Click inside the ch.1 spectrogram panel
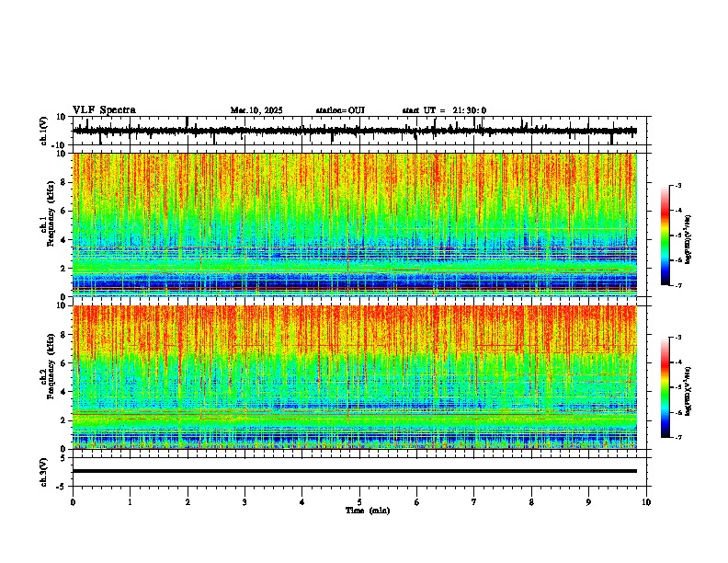Screen dimensions: 728x563 (355, 224)
